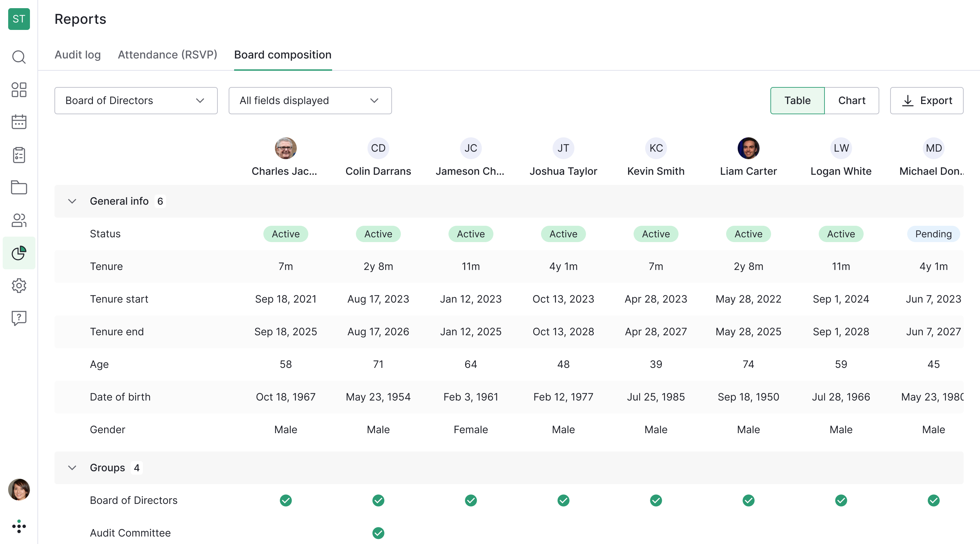Click the Export button

[926, 101]
